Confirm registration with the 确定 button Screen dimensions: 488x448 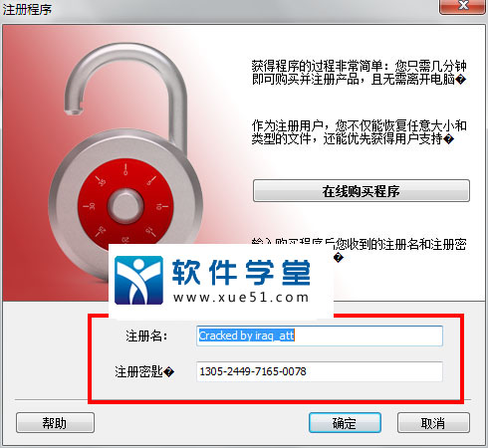pos(345,423)
